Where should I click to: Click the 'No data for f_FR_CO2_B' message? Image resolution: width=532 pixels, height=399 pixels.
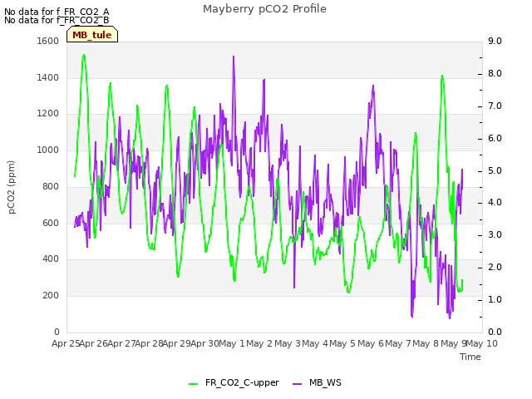click(x=57, y=20)
